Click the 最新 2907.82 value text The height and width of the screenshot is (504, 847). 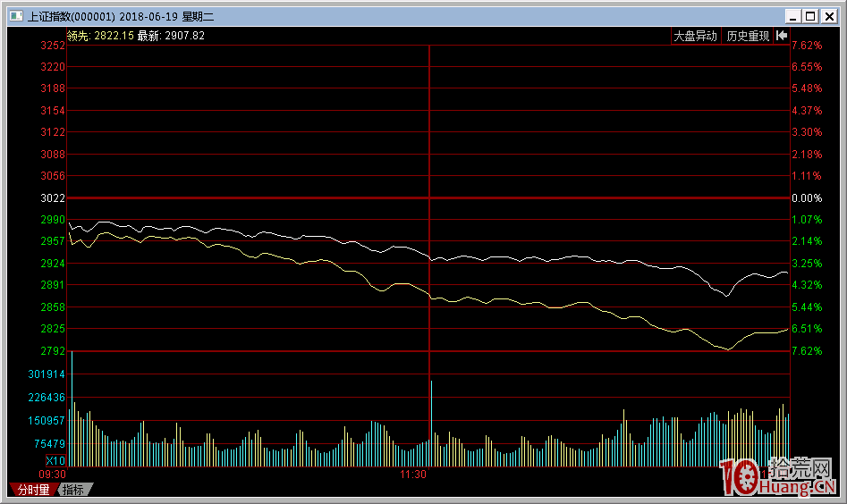click(171, 36)
